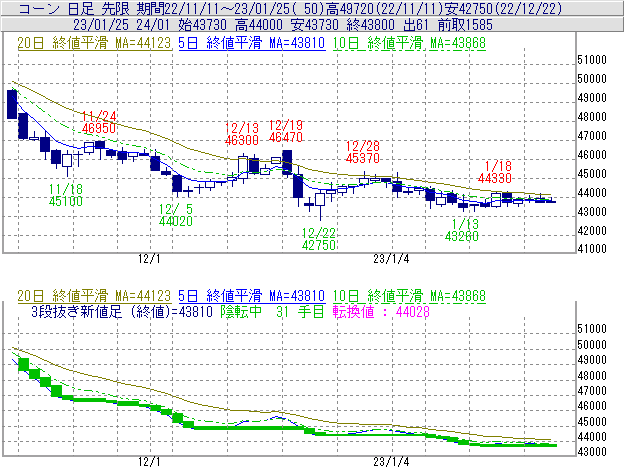Click the 12/13 46300 high label
624x475 pixels.
pyautogui.click(x=242, y=134)
